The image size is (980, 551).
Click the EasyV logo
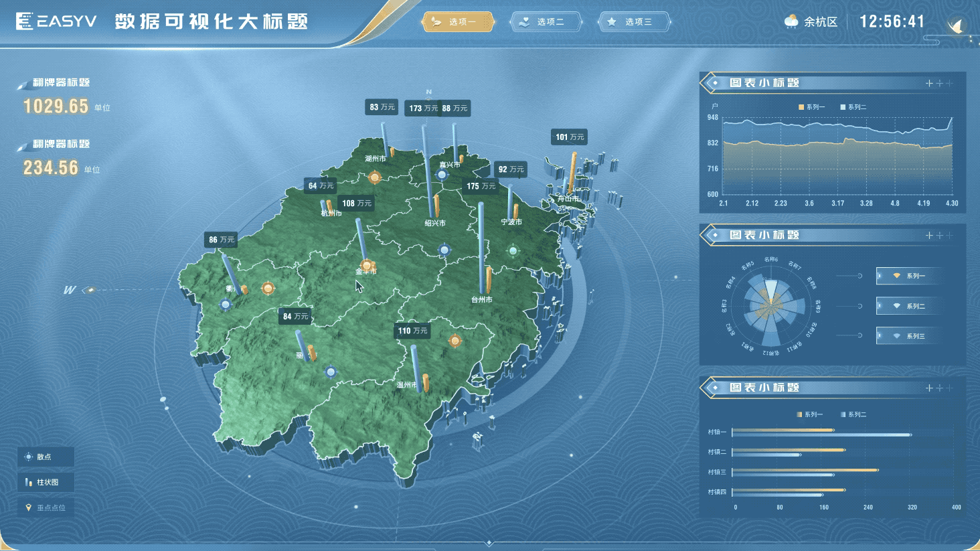point(56,21)
